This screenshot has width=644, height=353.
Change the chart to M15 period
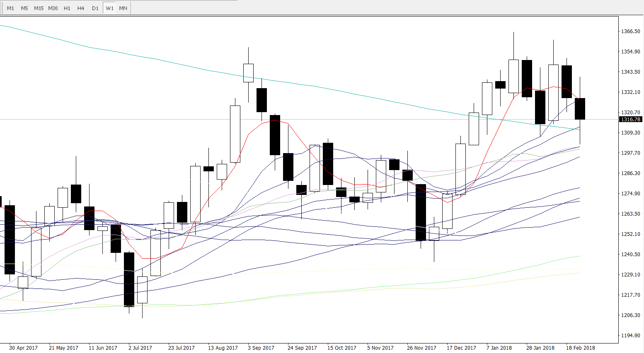tap(39, 8)
